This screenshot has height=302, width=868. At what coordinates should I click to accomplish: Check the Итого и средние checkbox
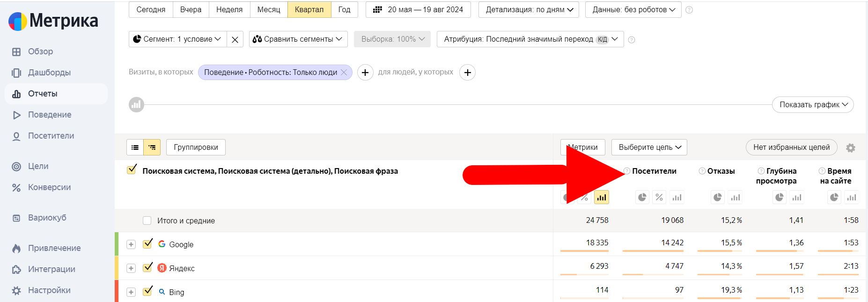[x=147, y=221]
